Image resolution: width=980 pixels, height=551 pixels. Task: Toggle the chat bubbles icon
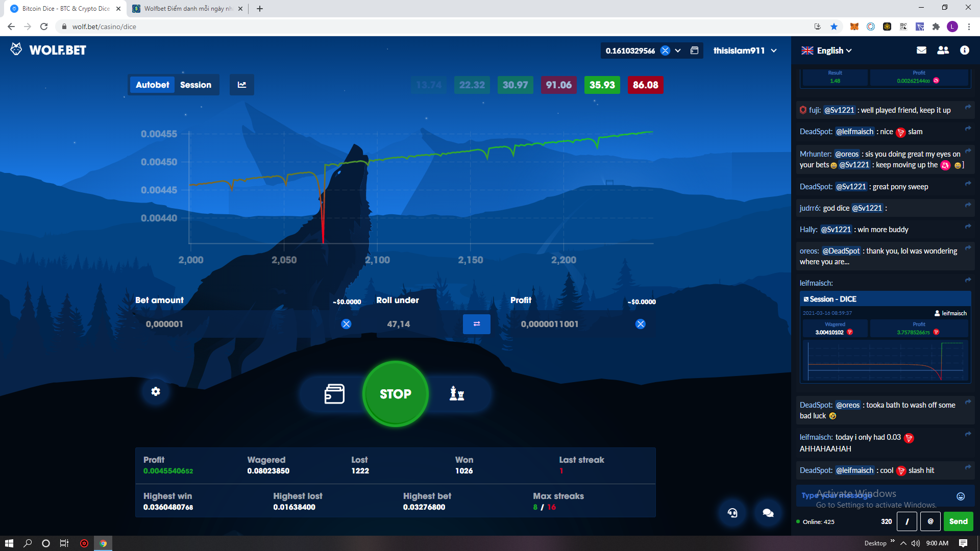click(768, 513)
